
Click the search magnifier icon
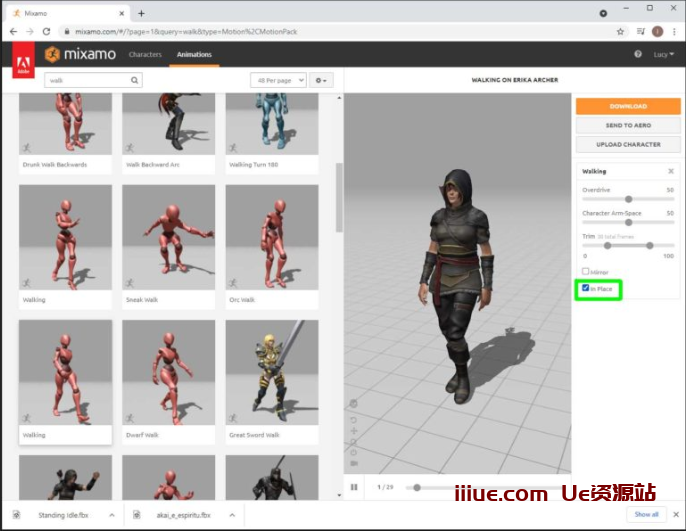point(135,80)
